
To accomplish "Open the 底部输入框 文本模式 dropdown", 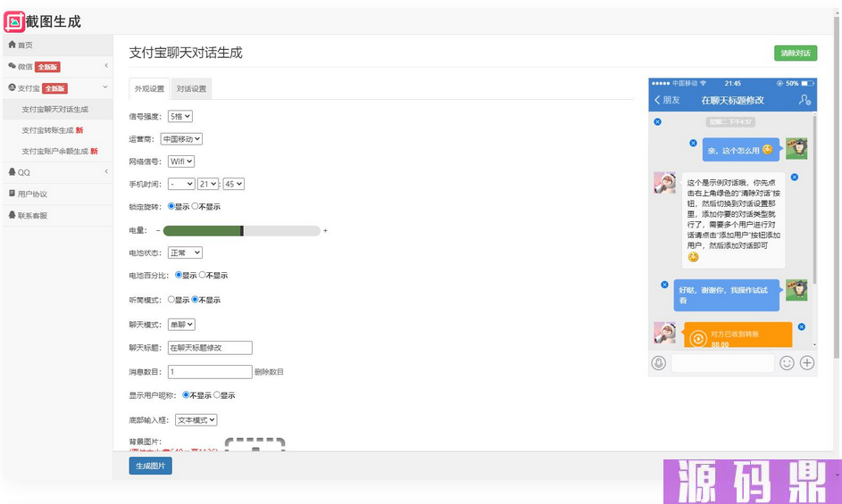I will click(x=196, y=420).
